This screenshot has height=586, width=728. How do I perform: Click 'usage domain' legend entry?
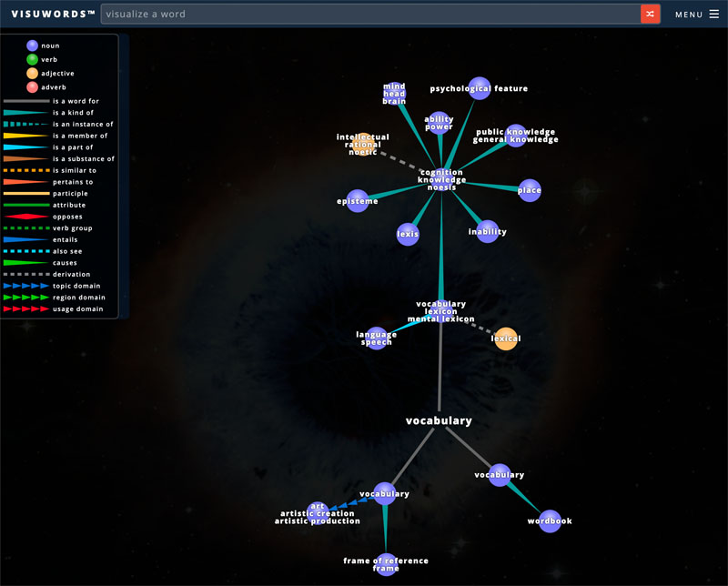pos(53,308)
